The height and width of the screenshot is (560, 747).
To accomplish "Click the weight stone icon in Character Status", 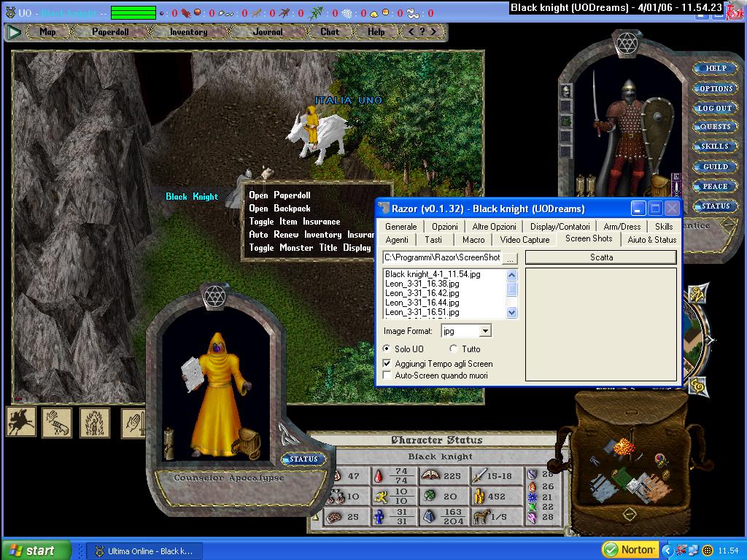I will 429,517.
